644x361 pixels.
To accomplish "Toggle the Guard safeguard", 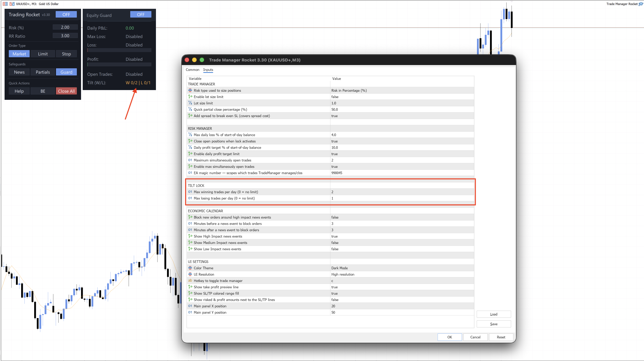I will [66, 72].
